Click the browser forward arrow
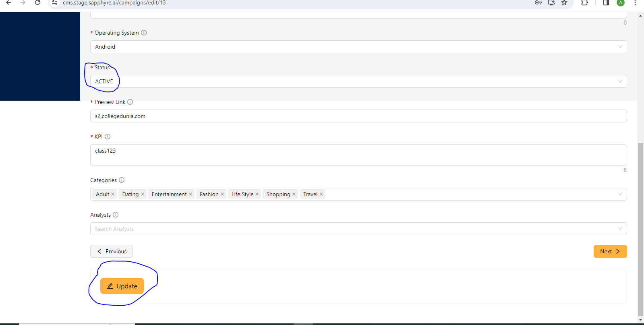This screenshot has width=644, height=325. [x=23, y=2]
